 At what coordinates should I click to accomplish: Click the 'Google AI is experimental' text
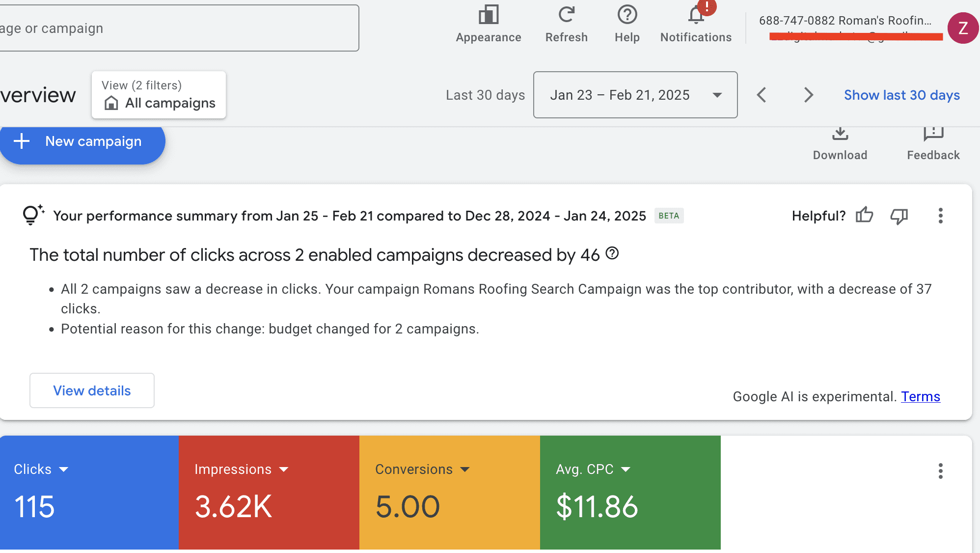[815, 396]
